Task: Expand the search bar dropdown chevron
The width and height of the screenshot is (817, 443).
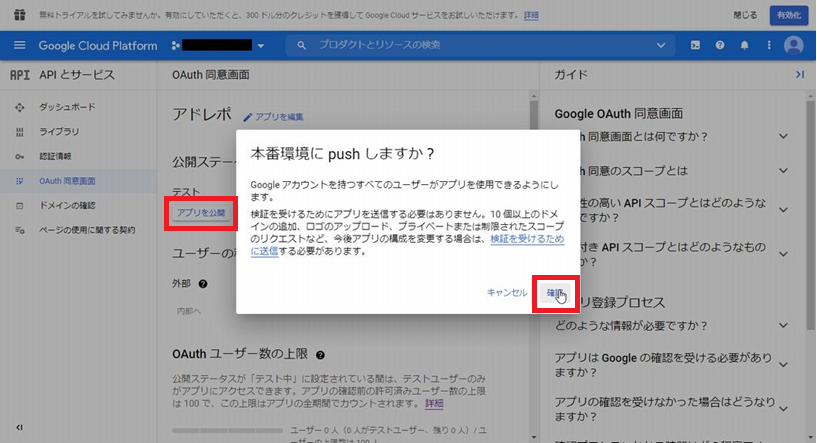Action: [x=661, y=45]
